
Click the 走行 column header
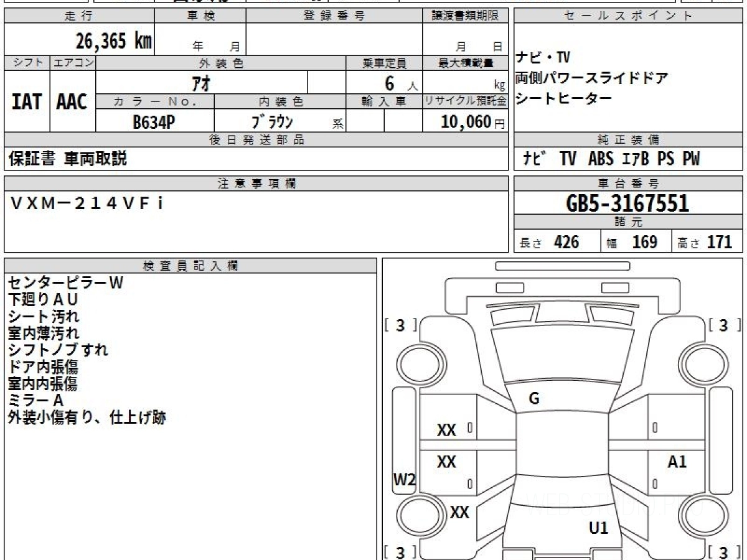coord(79,16)
